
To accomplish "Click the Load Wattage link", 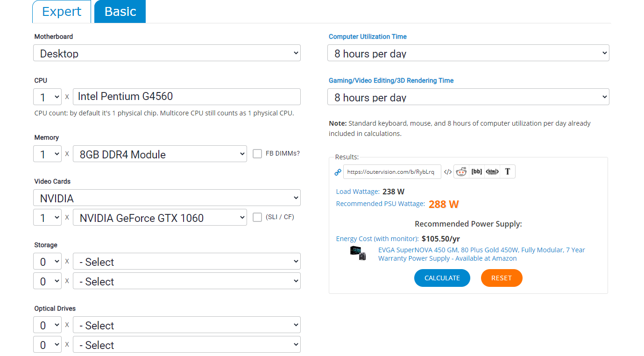I will pyautogui.click(x=358, y=192).
